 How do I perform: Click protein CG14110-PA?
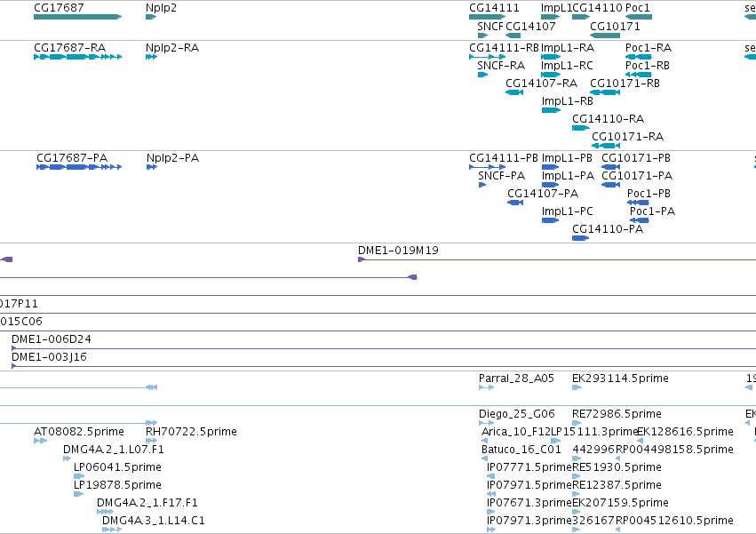coord(580,239)
